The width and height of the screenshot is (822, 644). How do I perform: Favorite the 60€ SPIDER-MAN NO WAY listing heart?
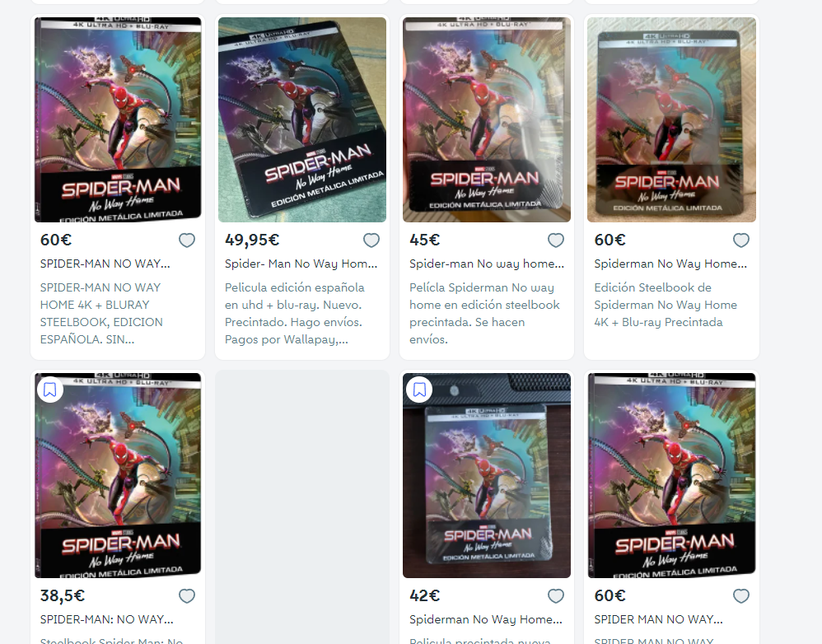pyautogui.click(x=187, y=240)
